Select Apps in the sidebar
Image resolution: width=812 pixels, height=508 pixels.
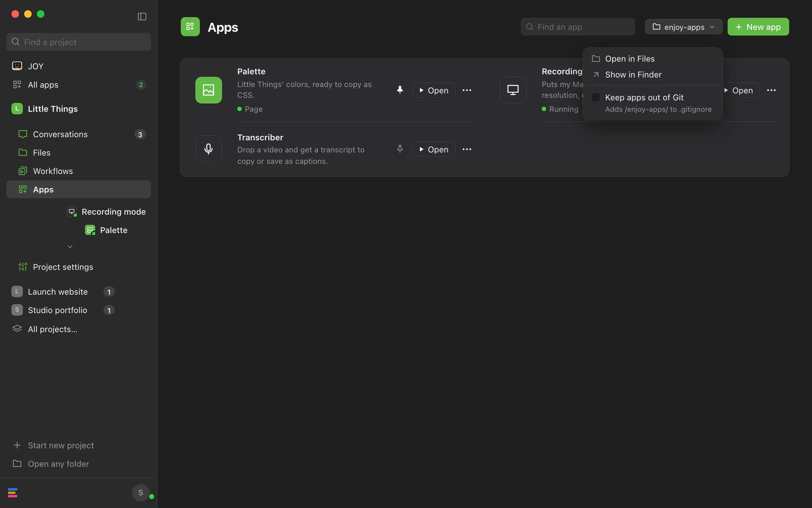[x=79, y=189]
